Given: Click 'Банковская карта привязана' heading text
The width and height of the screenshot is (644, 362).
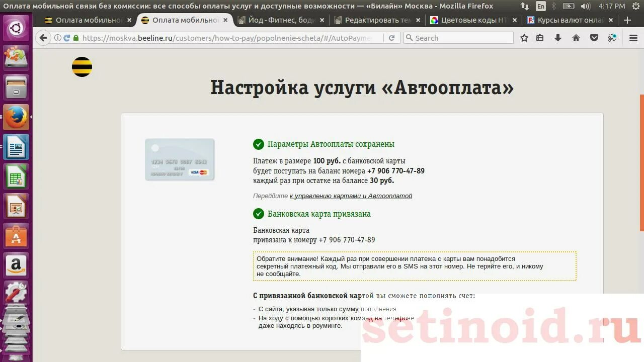Looking at the screenshot, I should coord(319,214).
